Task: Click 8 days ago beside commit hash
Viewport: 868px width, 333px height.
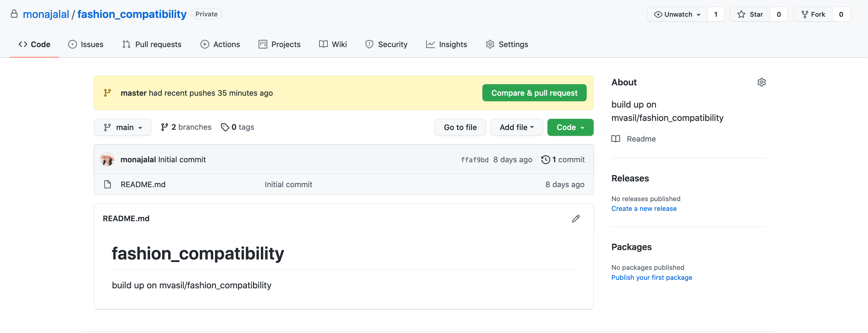Action: 512,160
